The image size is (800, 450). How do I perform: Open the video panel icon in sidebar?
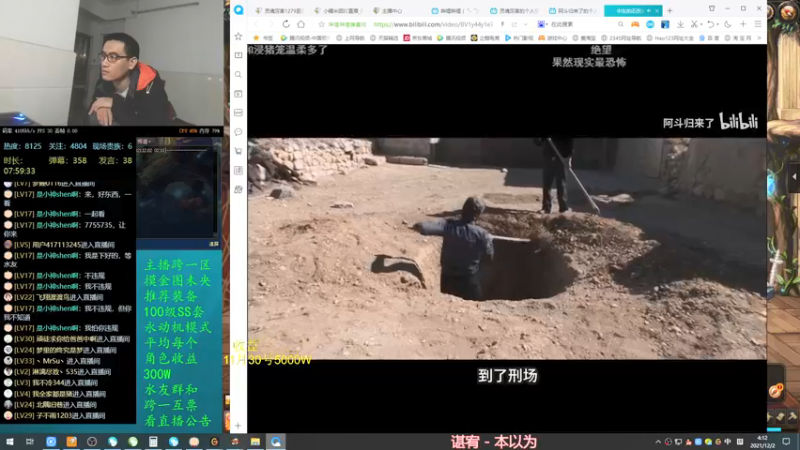coord(238,94)
